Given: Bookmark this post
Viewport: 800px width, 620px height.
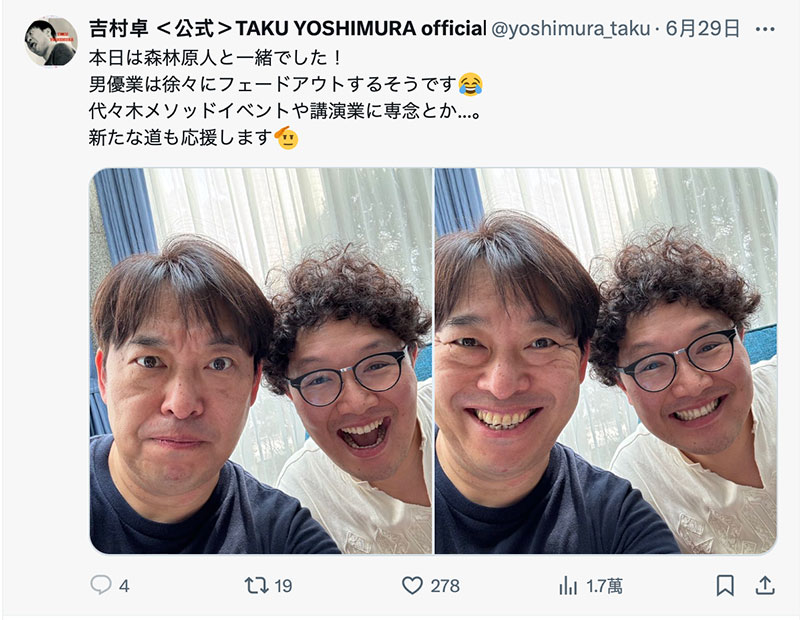Looking at the screenshot, I should (x=725, y=585).
